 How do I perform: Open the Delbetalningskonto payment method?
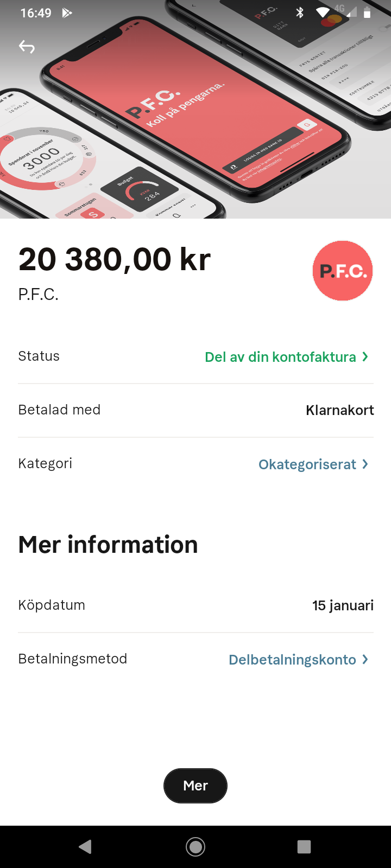(292, 660)
